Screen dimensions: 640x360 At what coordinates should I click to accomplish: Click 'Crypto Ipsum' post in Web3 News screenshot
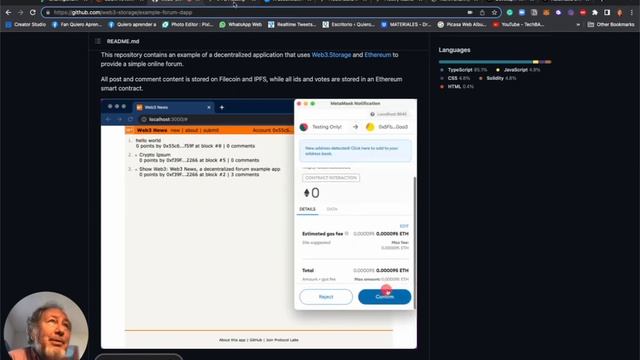(x=155, y=155)
